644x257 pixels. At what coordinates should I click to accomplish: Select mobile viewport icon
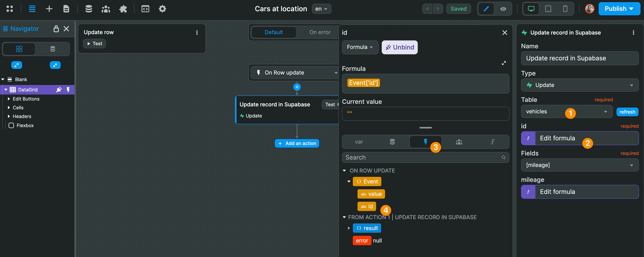(565, 9)
